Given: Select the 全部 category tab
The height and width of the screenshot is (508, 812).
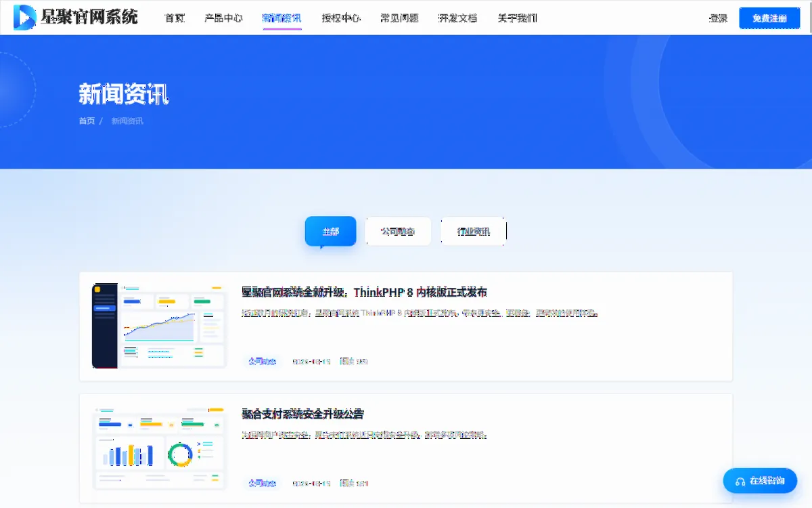Looking at the screenshot, I should pyautogui.click(x=330, y=231).
